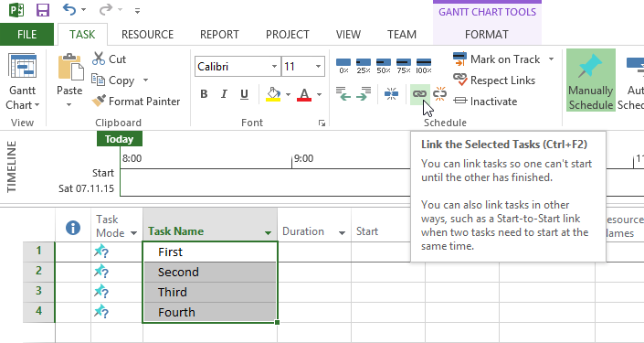This screenshot has height=343, width=644.
Task: Set task to 50% complete
Action: pyautogui.click(x=384, y=65)
